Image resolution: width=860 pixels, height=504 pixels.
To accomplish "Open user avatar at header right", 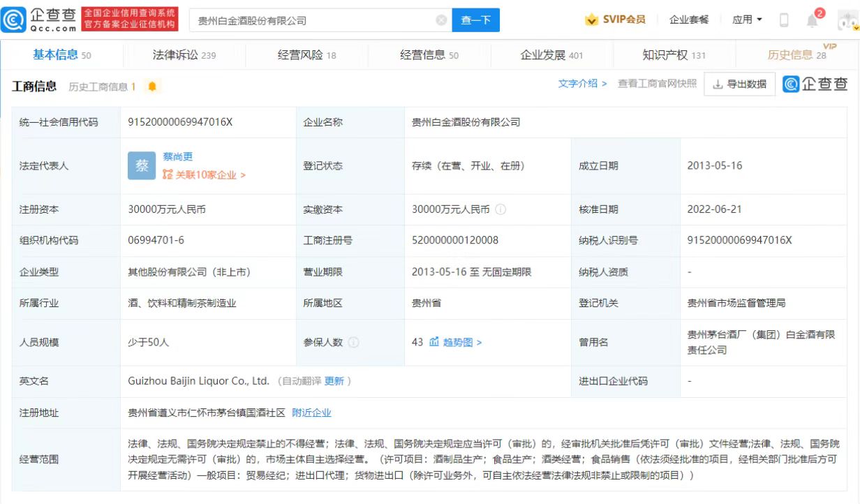I will pos(847,21).
